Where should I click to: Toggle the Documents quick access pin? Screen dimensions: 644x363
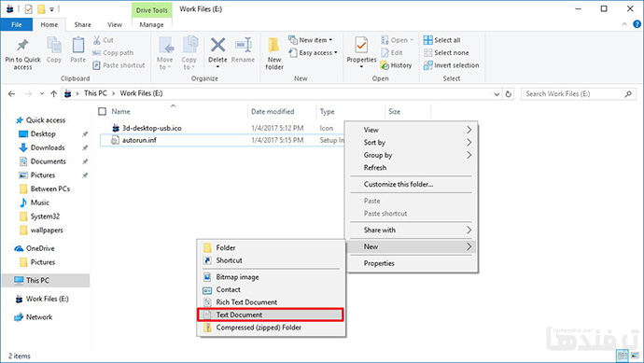click(x=85, y=161)
